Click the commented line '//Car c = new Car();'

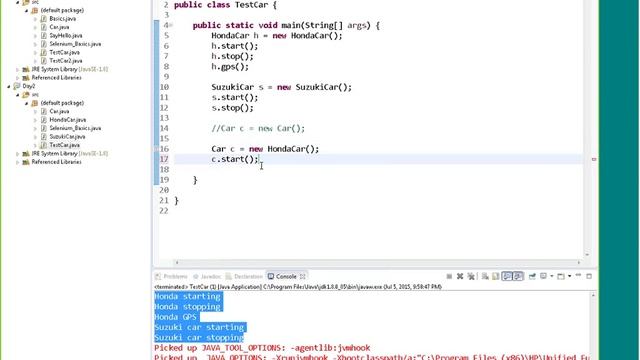[x=258, y=129]
